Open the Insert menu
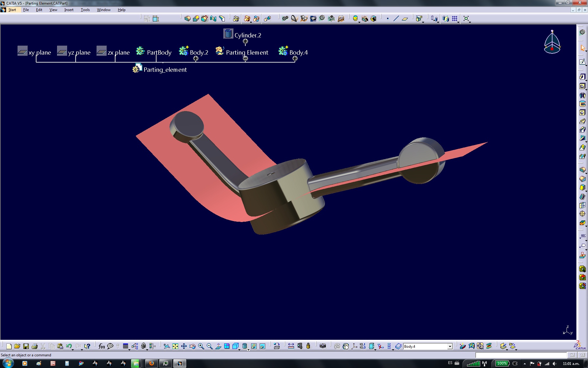This screenshot has width=588, height=368. (x=69, y=10)
